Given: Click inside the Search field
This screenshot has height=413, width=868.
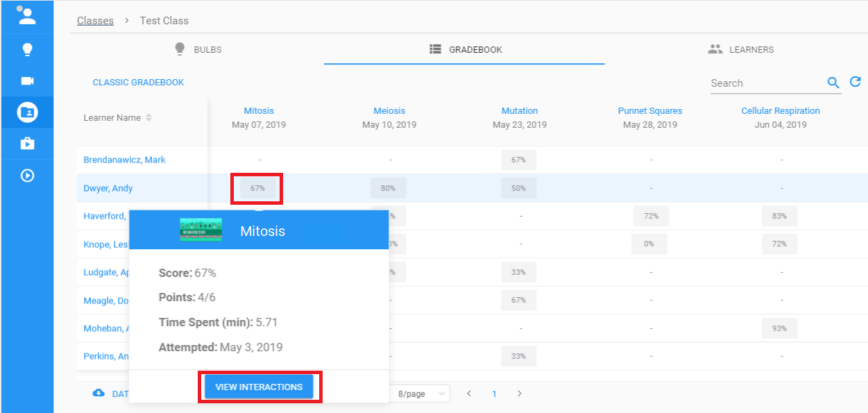Looking at the screenshot, I should pos(756,83).
